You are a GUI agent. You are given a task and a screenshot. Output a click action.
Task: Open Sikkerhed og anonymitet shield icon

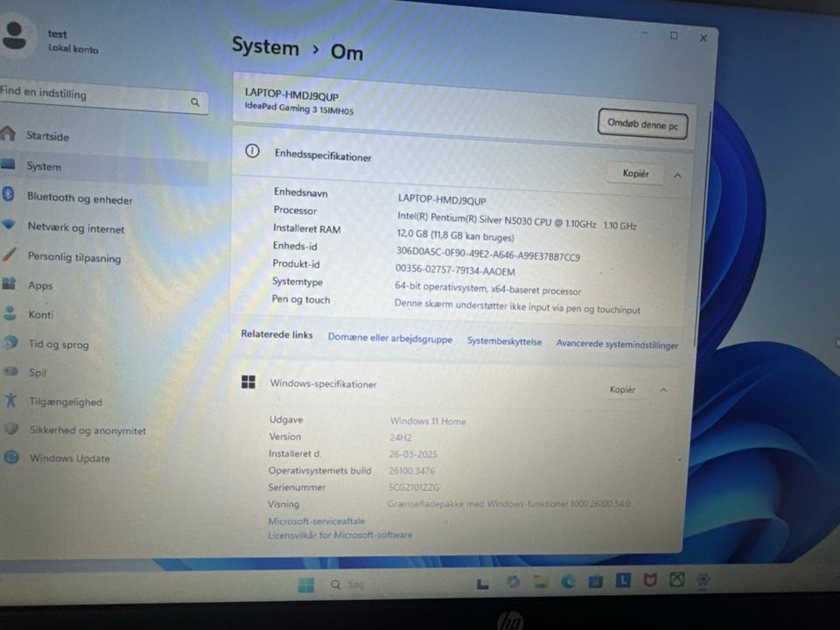coord(11,429)
